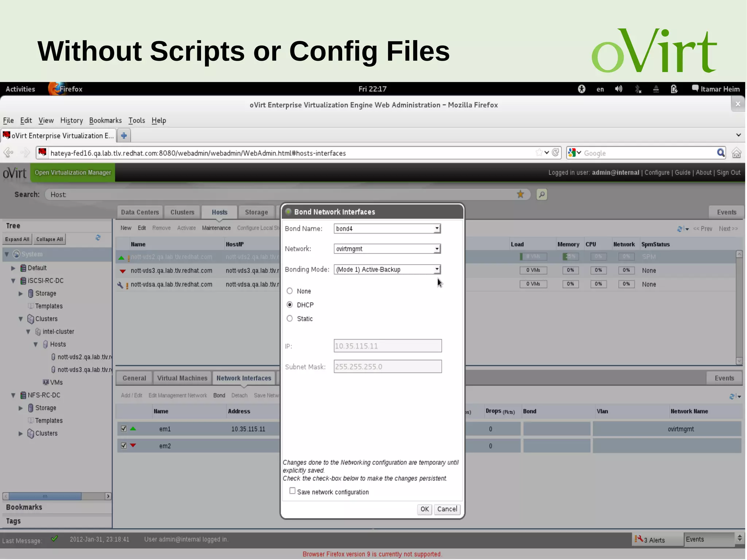Select the Static radio button
Viewport: 747px width, 560px height.
[x=290, y=318]
